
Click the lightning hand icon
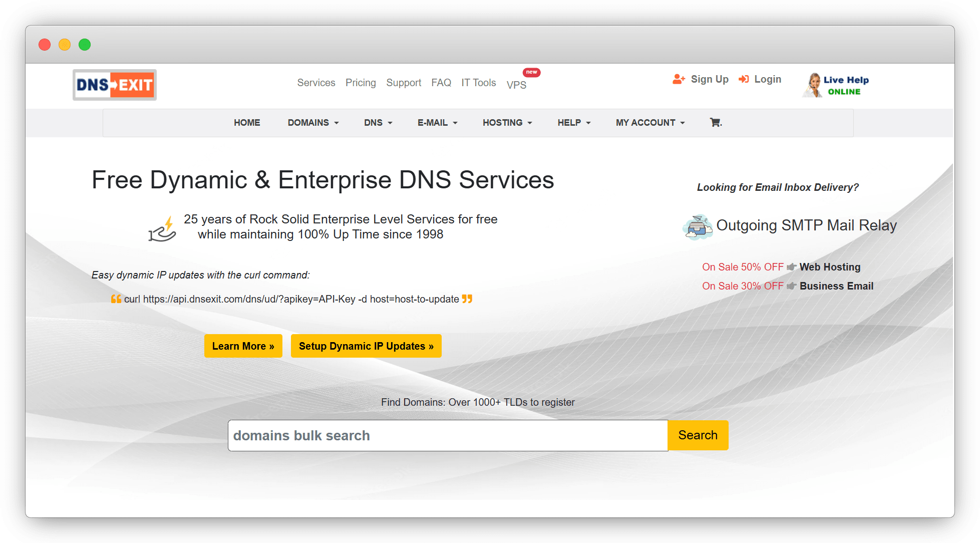pos(163,229)
